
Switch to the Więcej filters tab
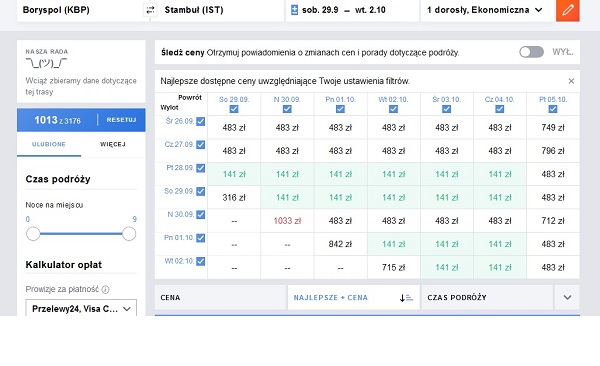pyautogui.click(x=113, y=144)
